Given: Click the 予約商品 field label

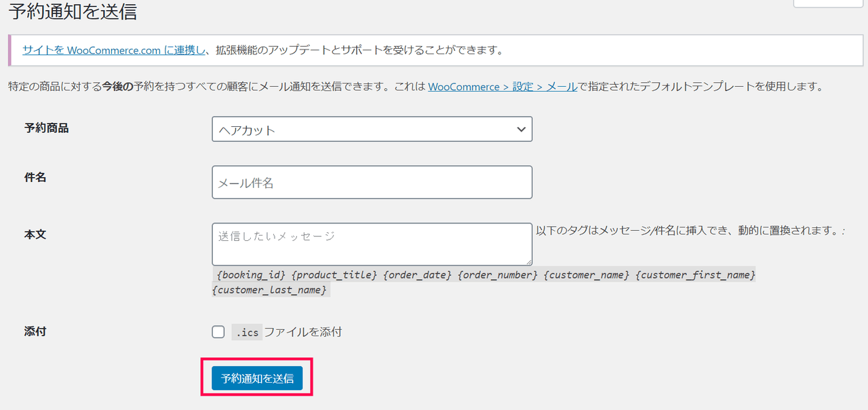Looking at the screenshot, I should pos(46,128).
